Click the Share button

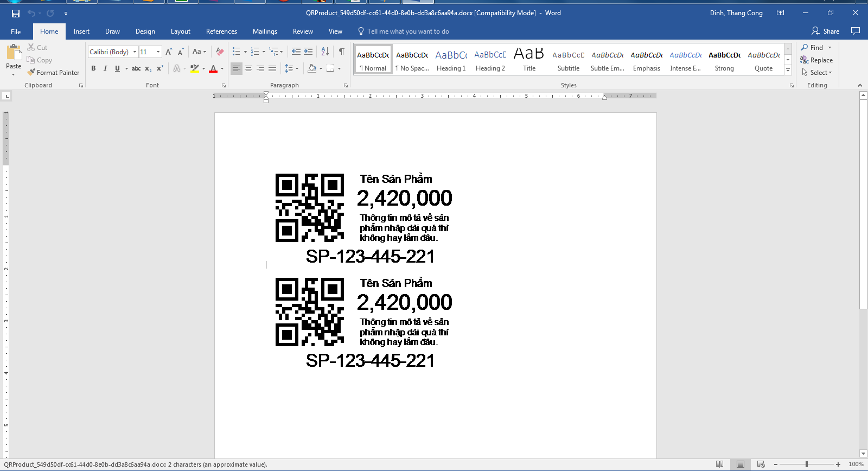825,31
